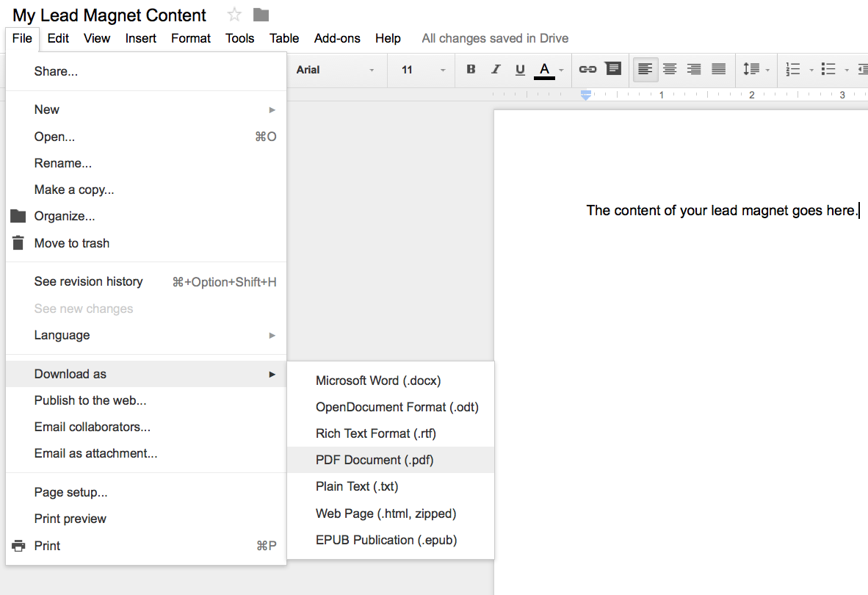Download as EPUB Publication (.epub)

tap(391, 540)
